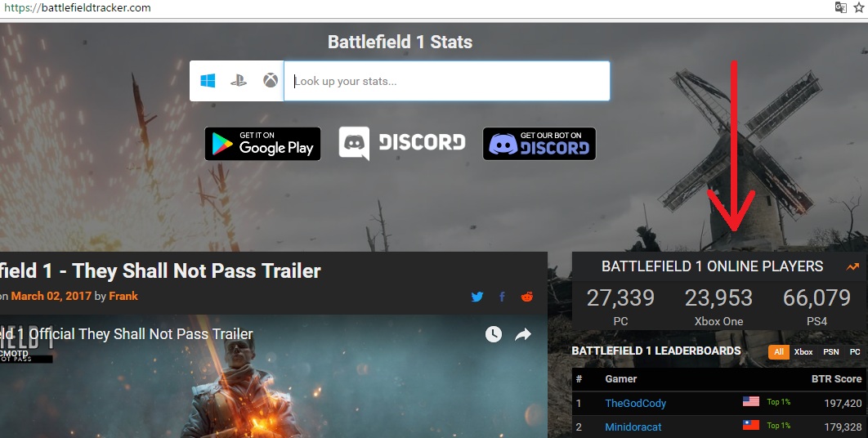Select the All leaderboard filter
The width and height of the screenshot is (868, 438).
click(x=778, y=351)
